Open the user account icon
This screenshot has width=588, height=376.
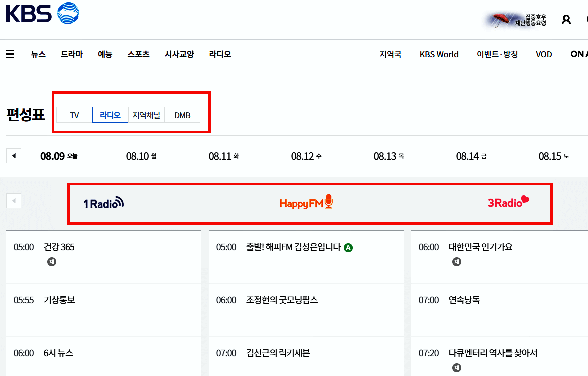(x=566, y=20)
